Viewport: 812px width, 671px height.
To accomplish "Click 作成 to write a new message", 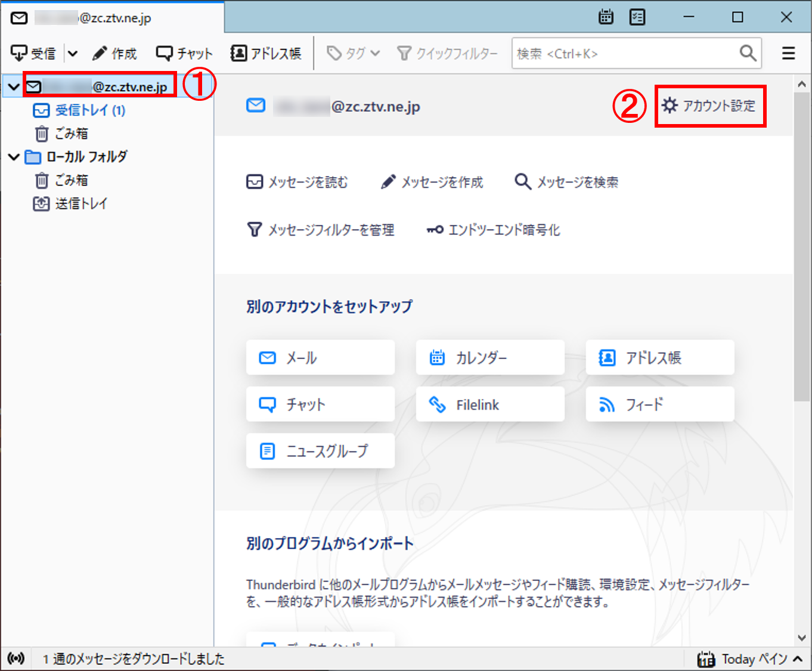I will pyautogui.click(x=115, y=54).
